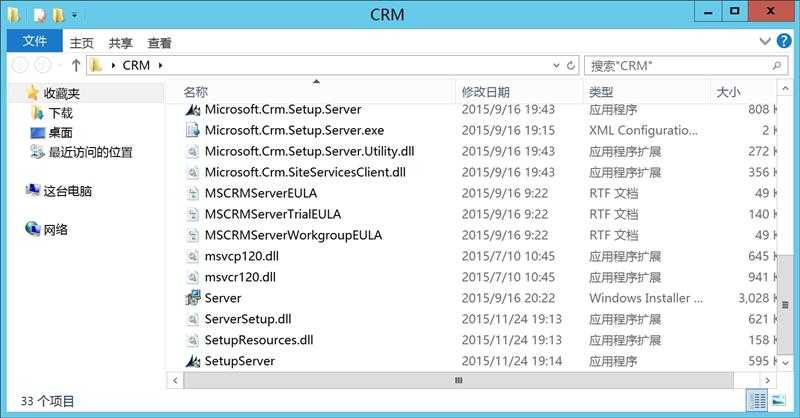Screen dimensions: 800x418
Task: Select the MSCRMServerTrialEULA document icon
Action: pos(193,214)
